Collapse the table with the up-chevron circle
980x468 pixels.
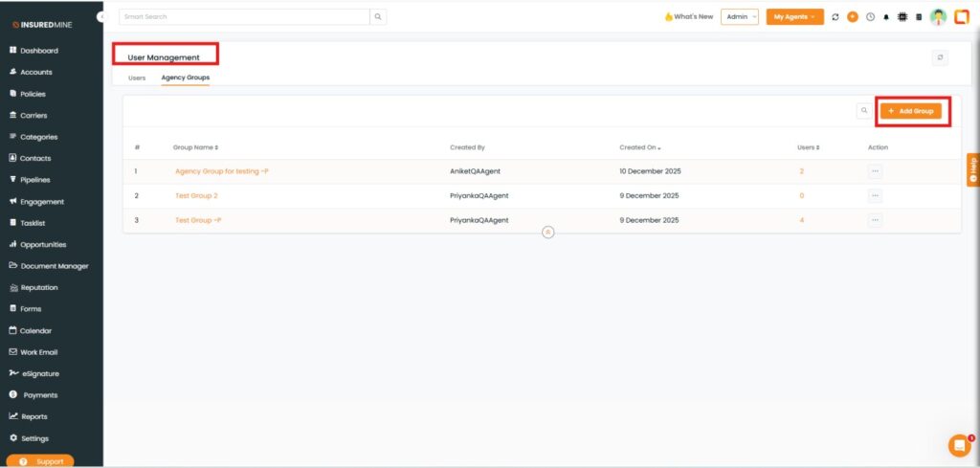[x=548, y=232]
